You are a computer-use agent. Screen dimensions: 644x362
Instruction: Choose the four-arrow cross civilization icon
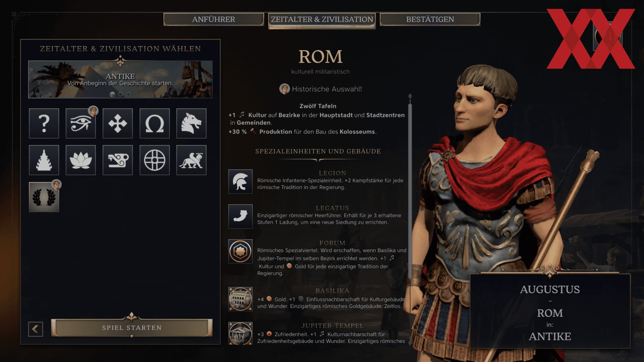118,123
